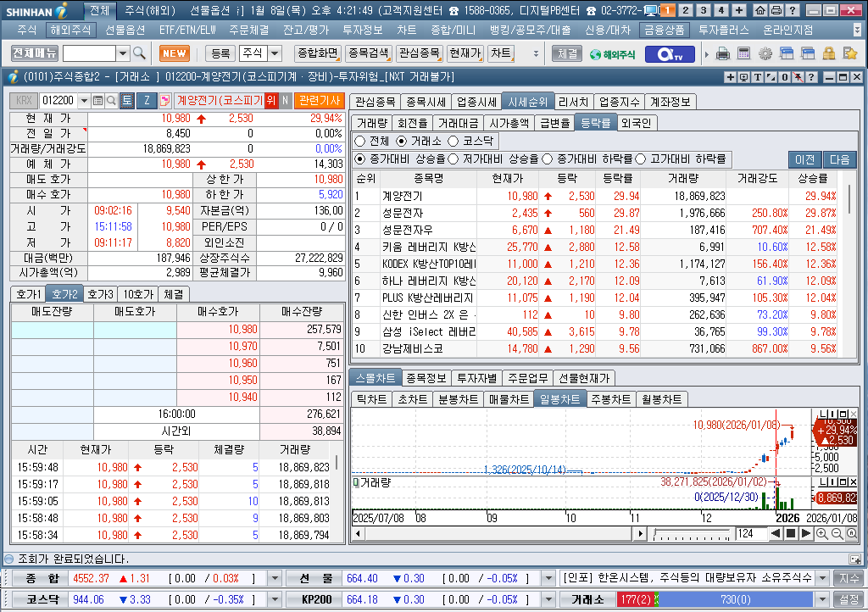Click stock search magnifier next to code field

[111, 100]
